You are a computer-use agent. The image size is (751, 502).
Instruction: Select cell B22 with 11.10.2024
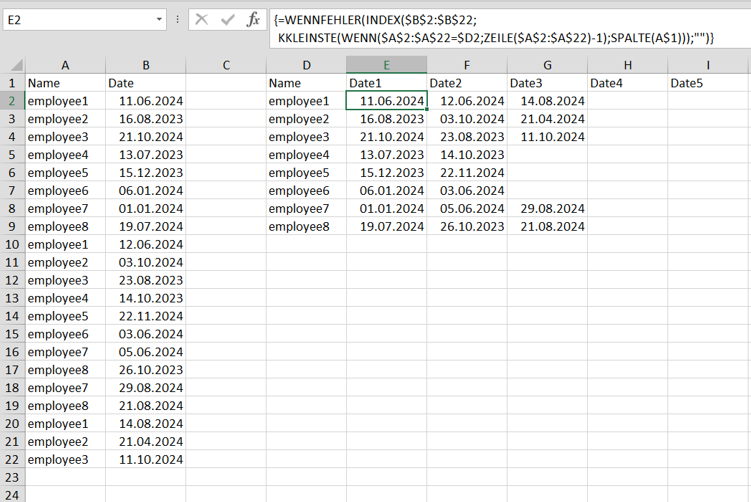click(146, 459)
